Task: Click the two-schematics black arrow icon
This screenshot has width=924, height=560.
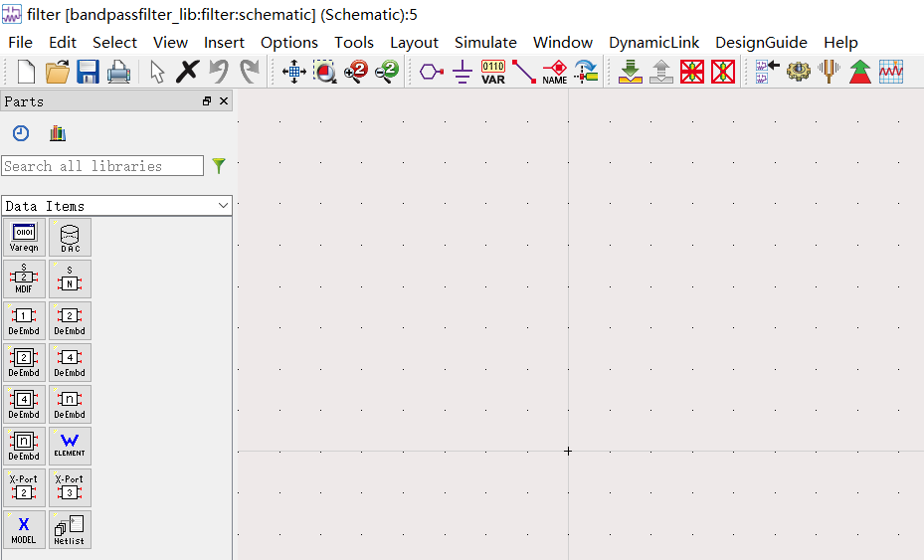Action: point(768,72)
